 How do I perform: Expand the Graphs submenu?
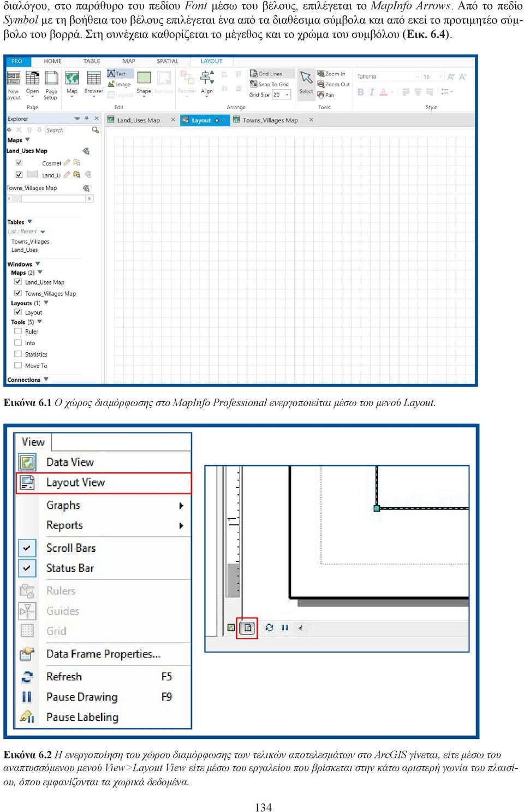(181, 506)
